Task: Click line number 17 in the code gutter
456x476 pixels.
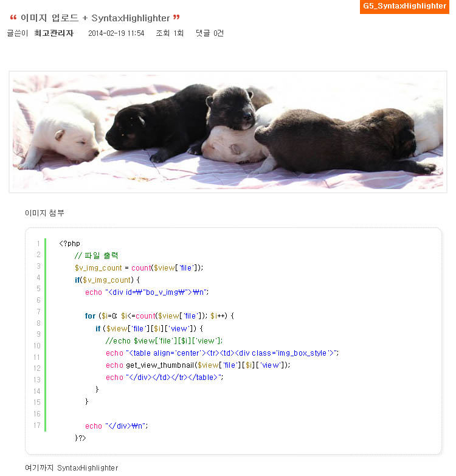Action: click(x=37, y=426)
